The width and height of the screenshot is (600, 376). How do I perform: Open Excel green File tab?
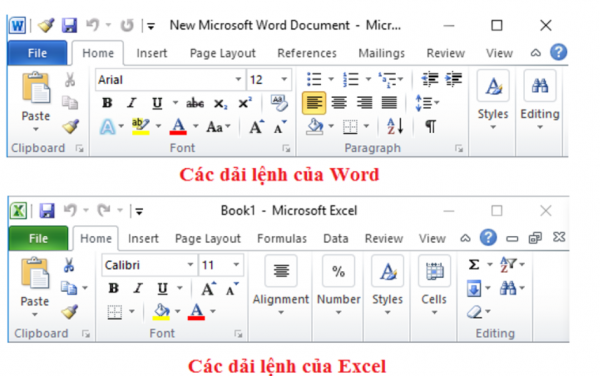(38, 238)
